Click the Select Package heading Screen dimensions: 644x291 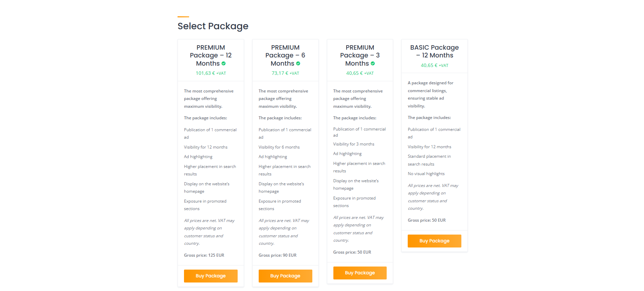pyautogui.click(x=213, y=26)
